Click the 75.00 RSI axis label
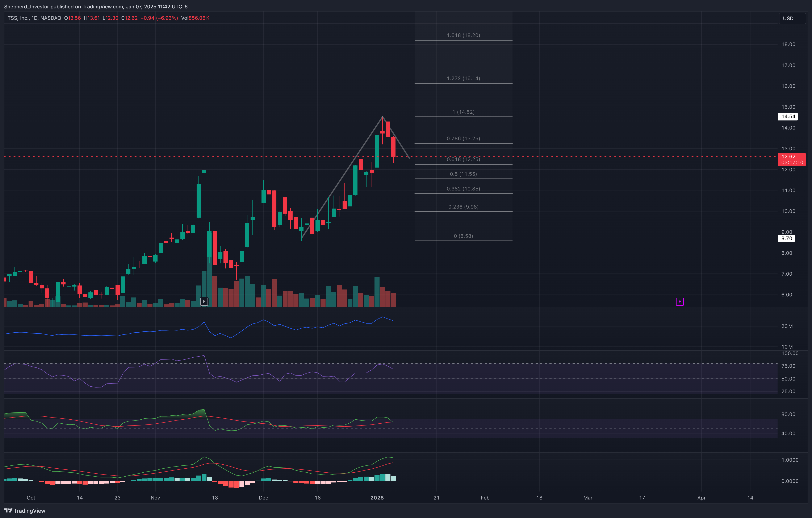This screenshot has width=812, height=518. pyautogui.click(x=788, y=366)
